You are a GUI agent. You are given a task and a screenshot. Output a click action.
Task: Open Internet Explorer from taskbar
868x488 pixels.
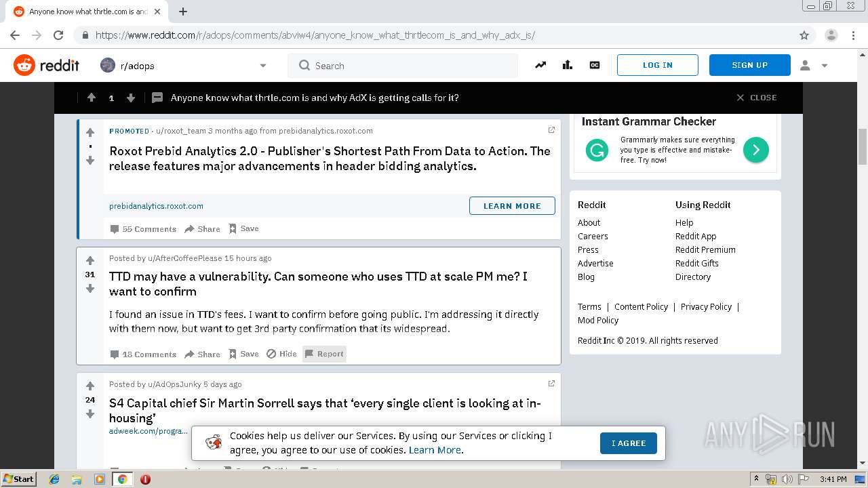coord(54,479)
